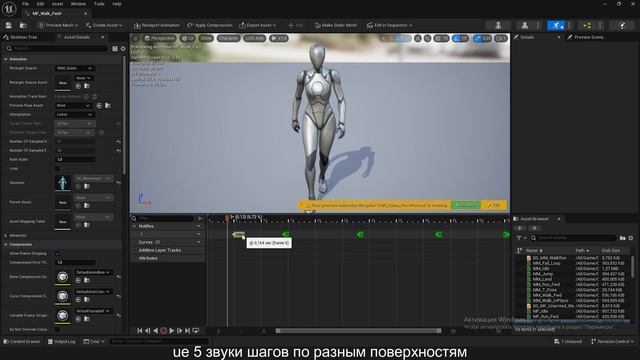Select the active Animation mode icon
This screenshot has width=640, height=360.
tap(556, 25)
